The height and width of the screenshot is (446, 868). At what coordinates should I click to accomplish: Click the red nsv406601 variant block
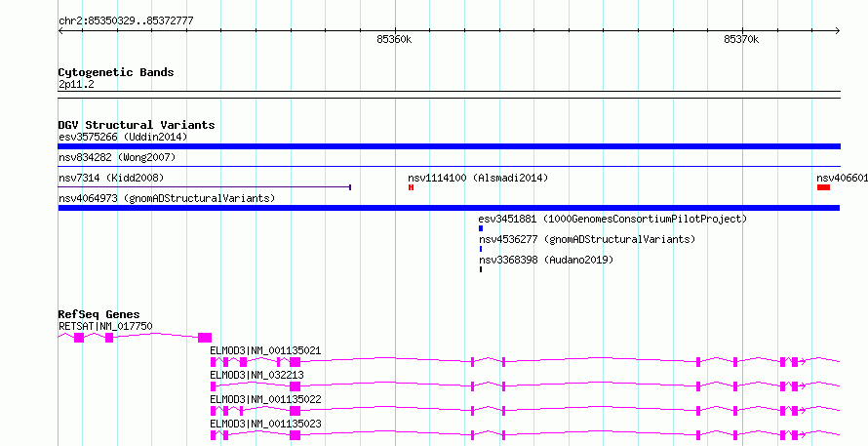pyautogui.click(x=823, y=187)
